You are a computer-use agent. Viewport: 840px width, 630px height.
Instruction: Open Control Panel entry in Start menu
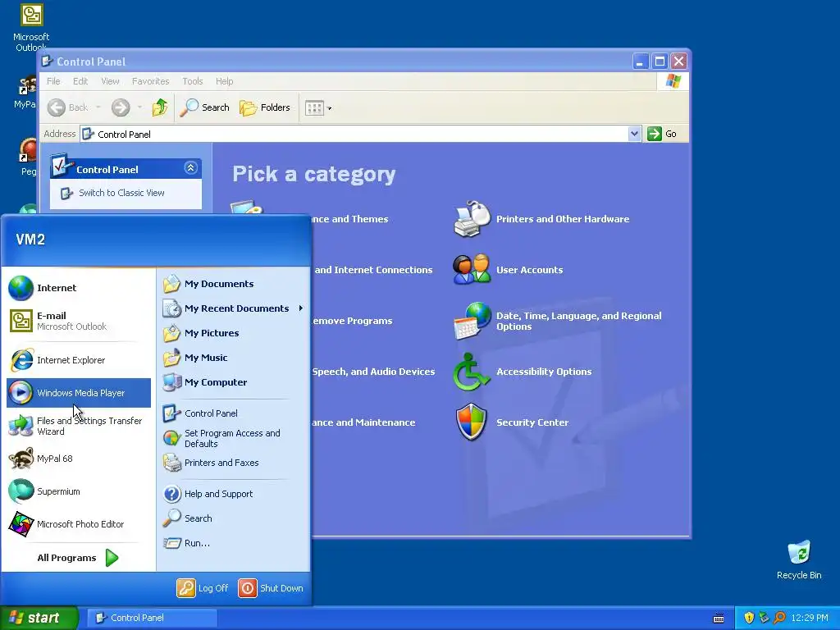(x=233, y=413)
